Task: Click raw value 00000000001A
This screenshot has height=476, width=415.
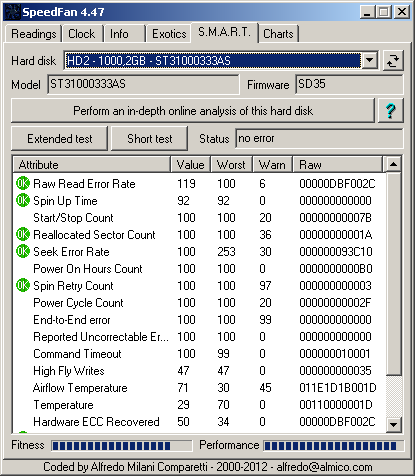Action: [x=336, y=235]
